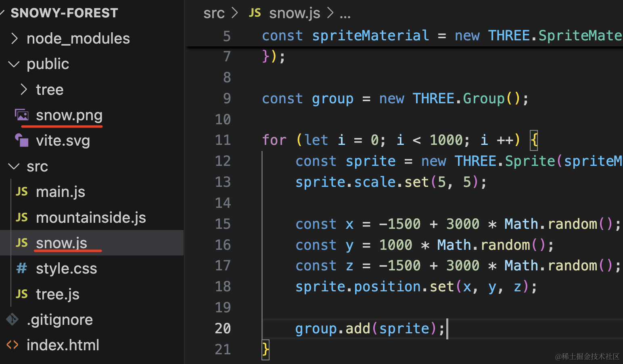Image resolution: width=623 pixels, height=364 pixels.
Task: Click 1000 in the for loop condition
Action: (x=446, y=140)
